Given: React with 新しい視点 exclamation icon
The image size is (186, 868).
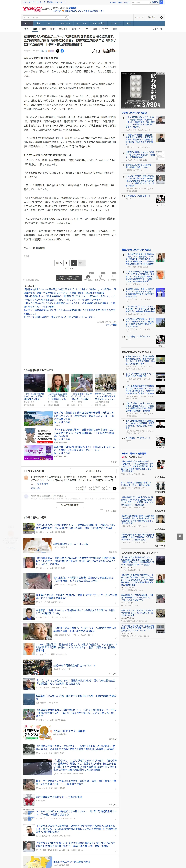Looking at the screenshot, I should 112,277.
